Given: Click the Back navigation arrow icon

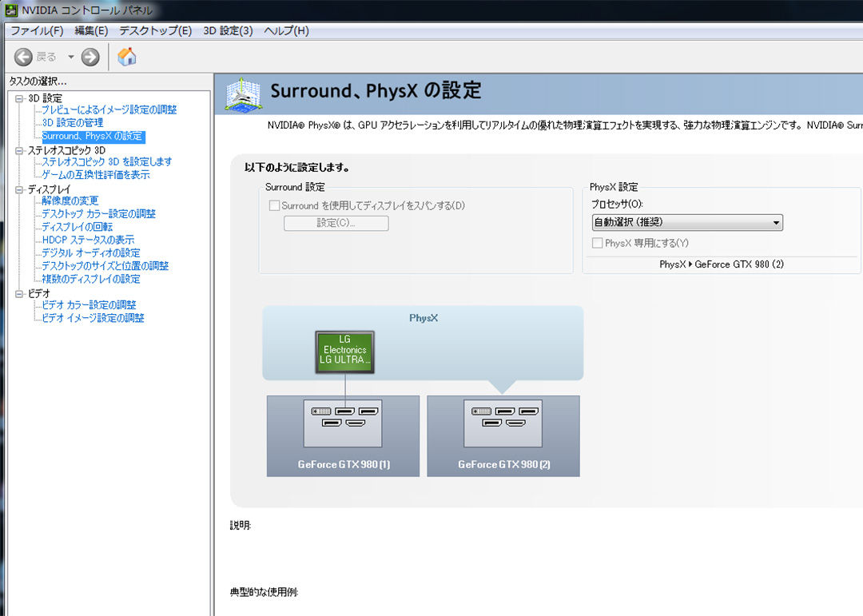Looking at the screenshot, I should (x=23, y=57).
